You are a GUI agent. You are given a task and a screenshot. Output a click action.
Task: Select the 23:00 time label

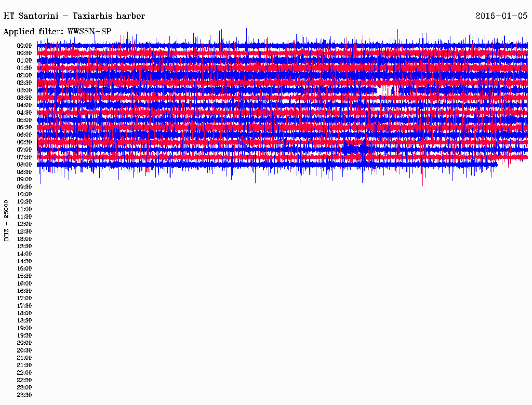coord(24,388)
